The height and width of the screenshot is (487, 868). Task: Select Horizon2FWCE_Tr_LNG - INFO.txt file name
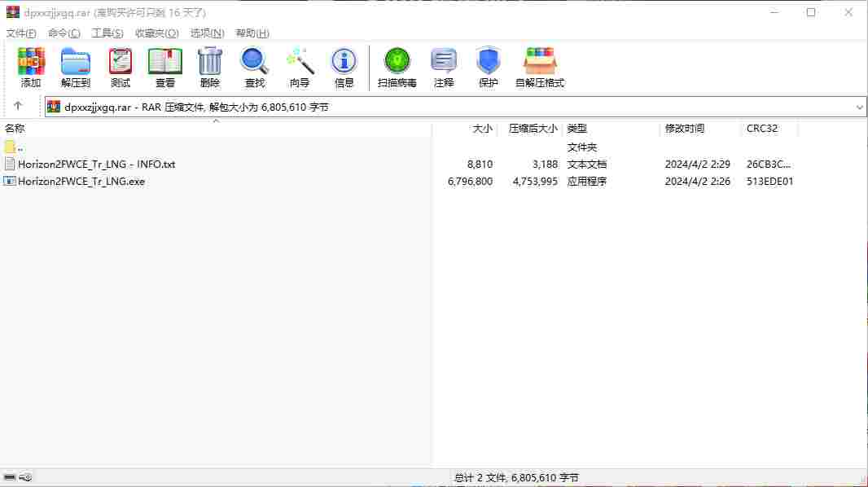click(x=96, y=165)
